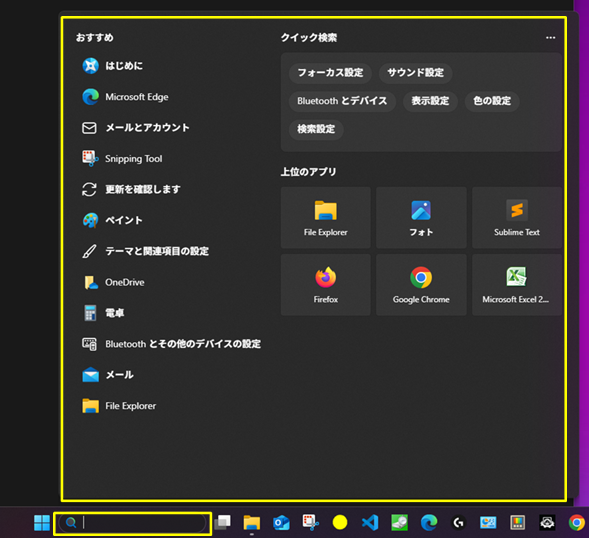
Task: Open メール app in recommended list
Action: tap(108, 375)
